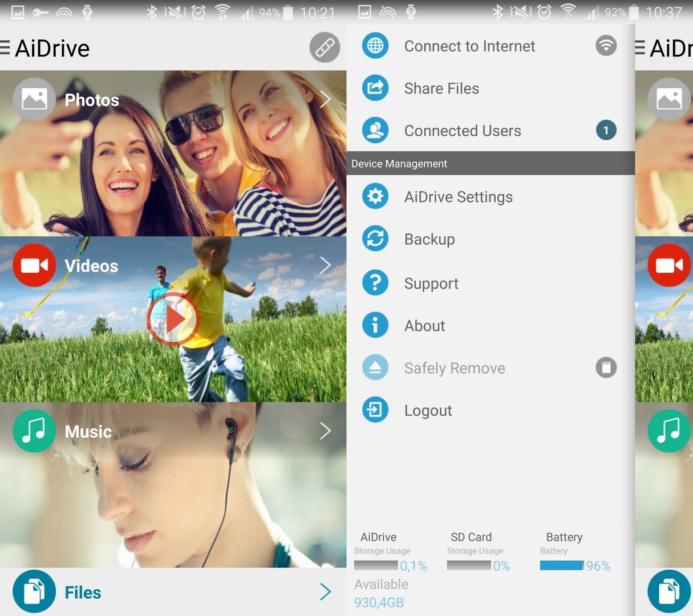
Task: Tap the About info icon
Action: (375, 325)
